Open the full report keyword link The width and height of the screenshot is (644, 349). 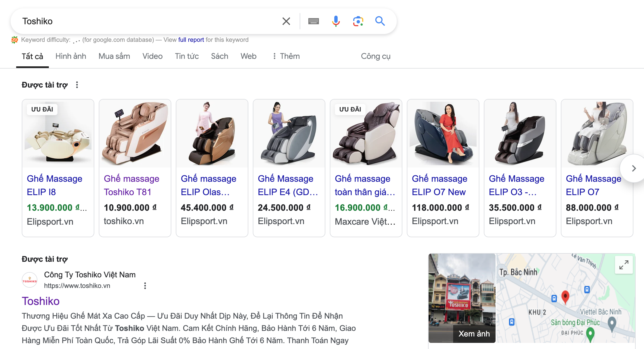click(x=191, y=40)
